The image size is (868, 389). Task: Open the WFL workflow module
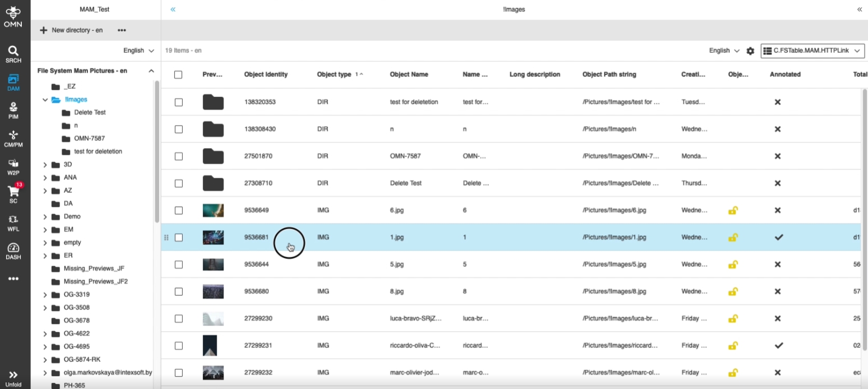[x=13, y=223]
